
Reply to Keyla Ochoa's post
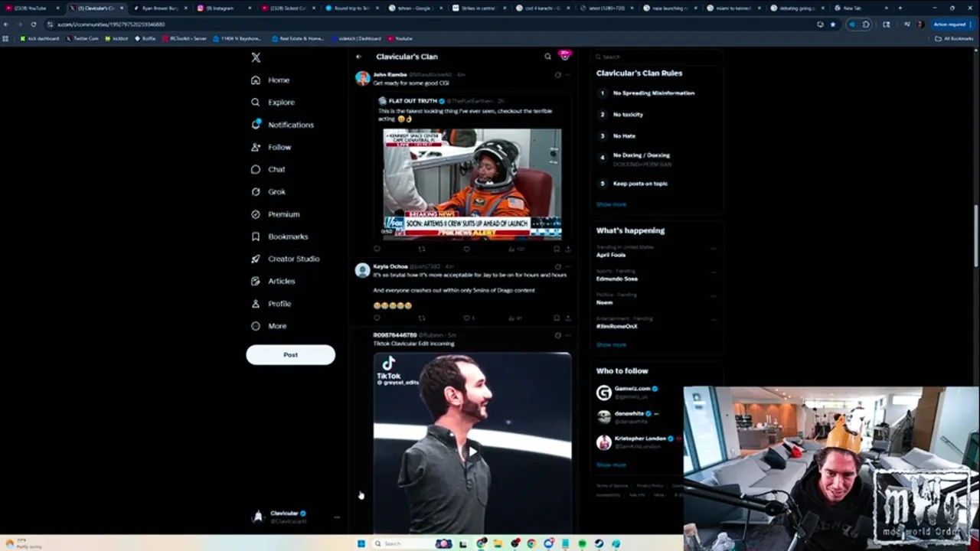[x=377, y=318]
